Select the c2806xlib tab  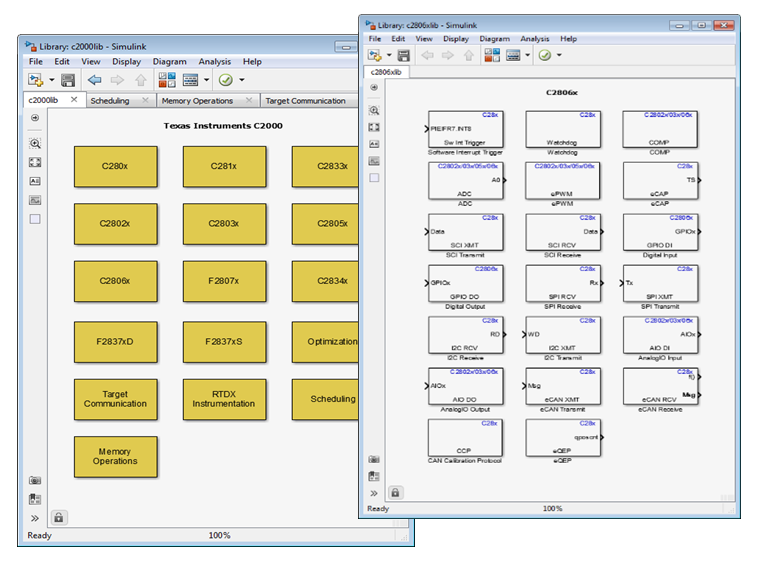coord(386,72)
